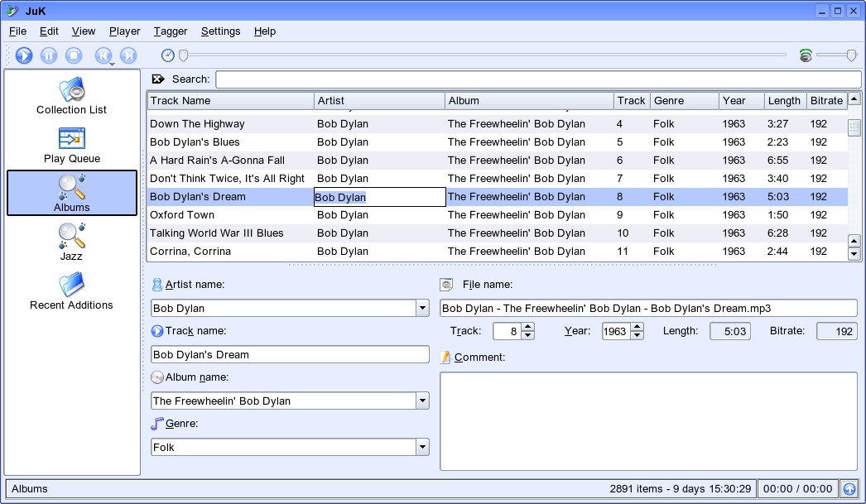This screenshot has height=504, width=866.
Task: Click the Genre music note icon
Action: 156,424
